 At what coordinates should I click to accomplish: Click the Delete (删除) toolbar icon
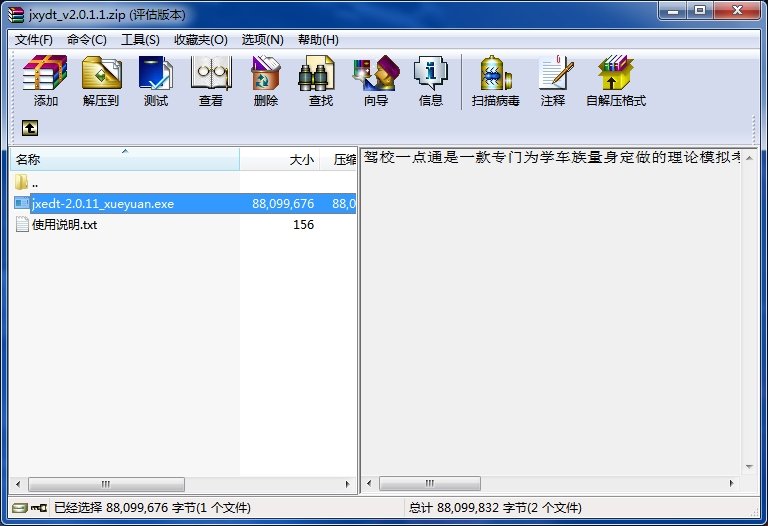(266, 80)
